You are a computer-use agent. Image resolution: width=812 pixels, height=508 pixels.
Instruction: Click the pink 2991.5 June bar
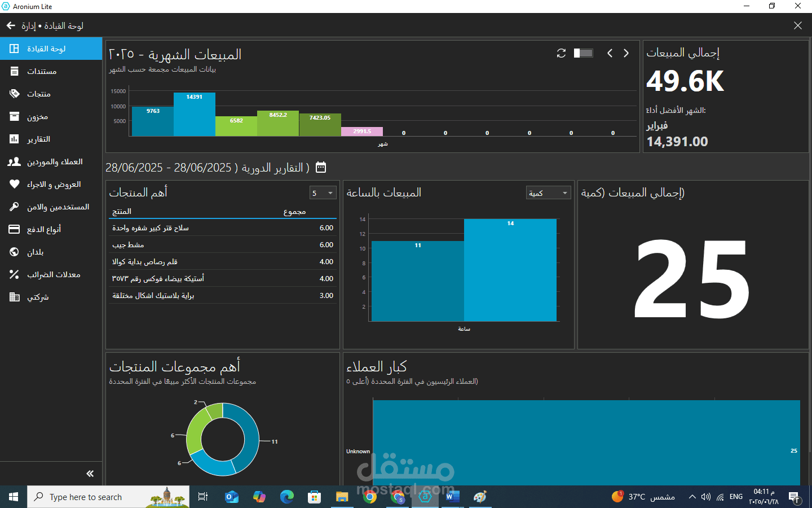362,132
